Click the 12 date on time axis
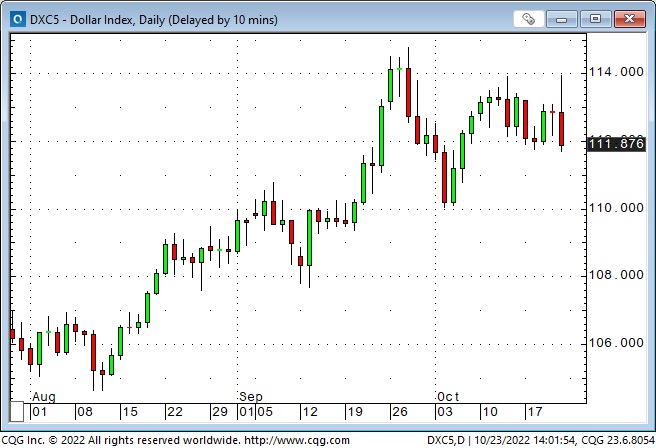 coord(310,412)
